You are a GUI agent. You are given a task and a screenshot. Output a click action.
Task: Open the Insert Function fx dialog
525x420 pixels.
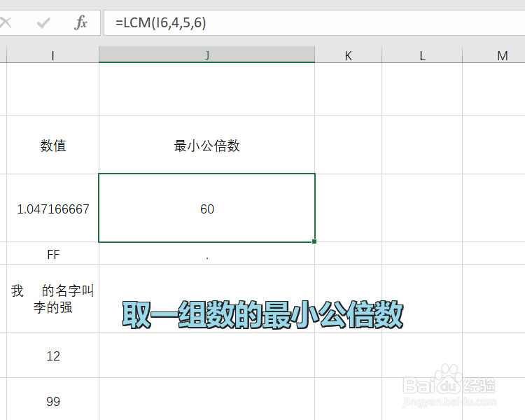pos(80,23)
